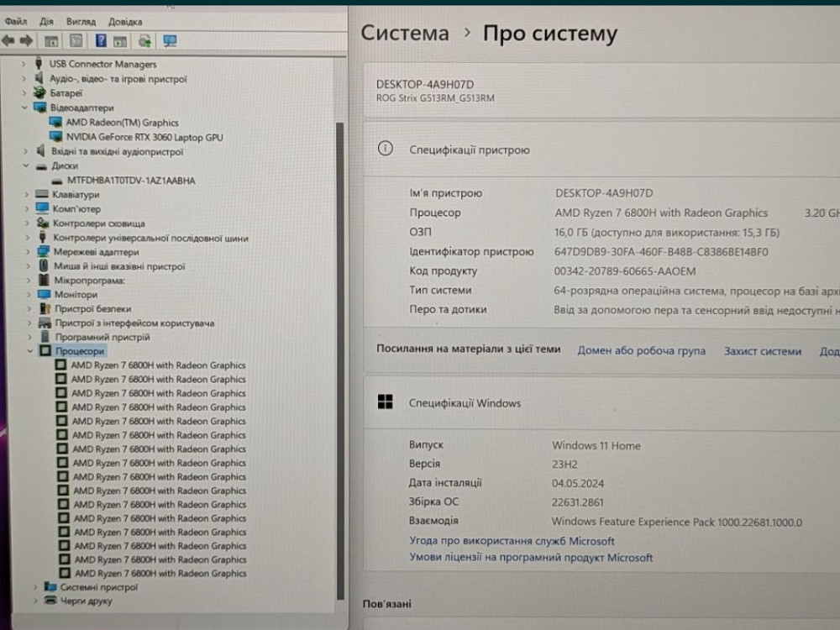The height and width of the screenshot is (630, 840).
Task: Click the scan for hardware changes monitor icon
Action: coord(171,40)
